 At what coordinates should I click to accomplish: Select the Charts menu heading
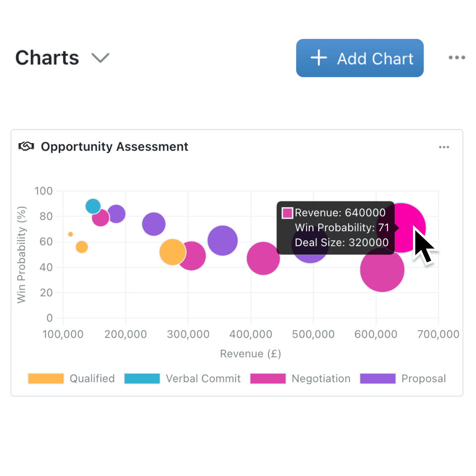47,57
